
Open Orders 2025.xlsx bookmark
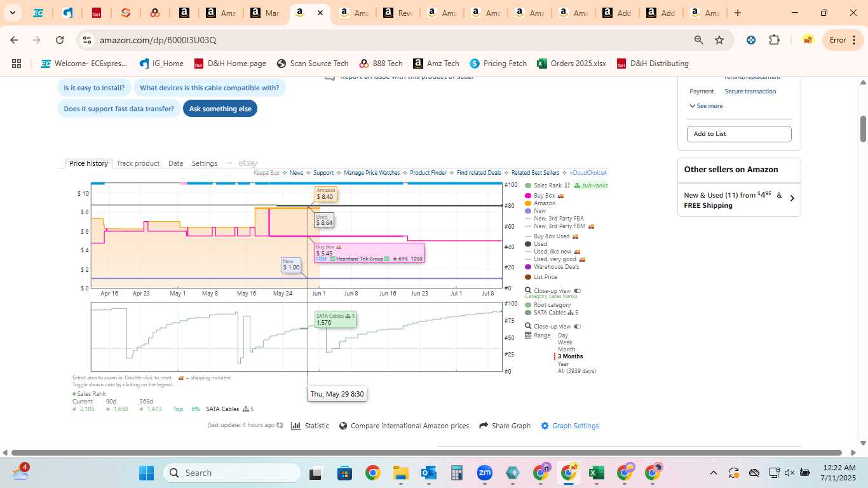(571, 64)
